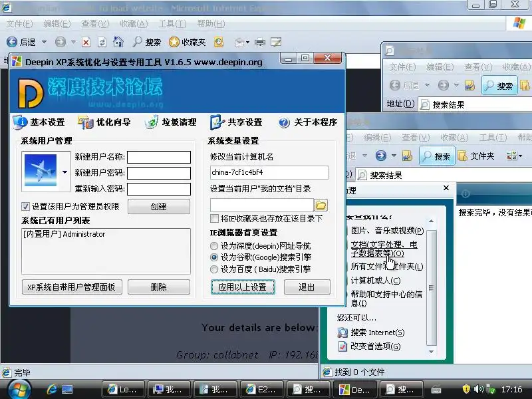Screen dimensions: 532x399
Task: Click the IE History clock icon
Action: 219,42
